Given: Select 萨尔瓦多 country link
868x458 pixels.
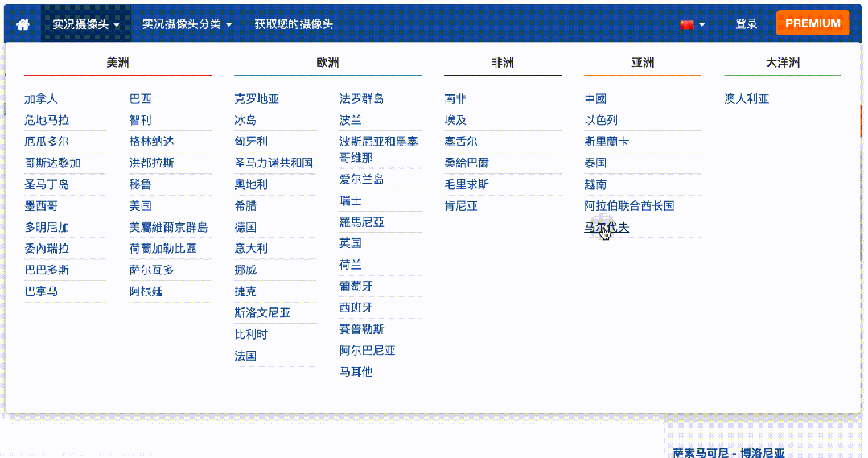Looking at the screenshot, I should pyautogui.click(x=152, y=270).
